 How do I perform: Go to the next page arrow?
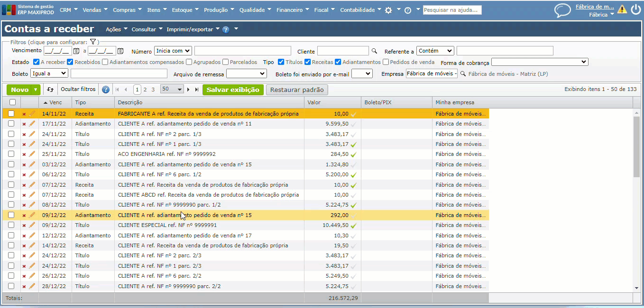pyautogui.click(x=188, y=90)
